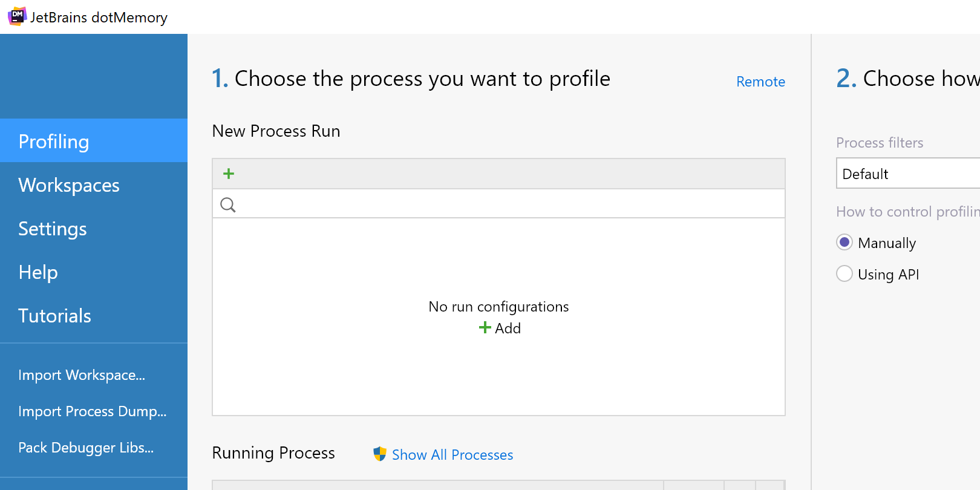Screen dimensions: 980x490
Task: Click the plus icon next to Add
Action: point(485,328)
